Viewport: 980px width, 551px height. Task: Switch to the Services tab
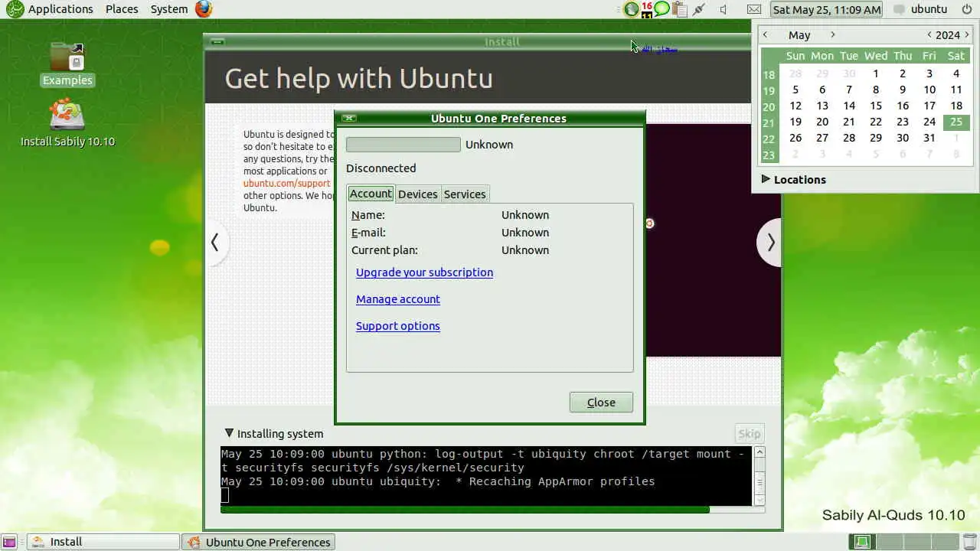tap(465, 194)
